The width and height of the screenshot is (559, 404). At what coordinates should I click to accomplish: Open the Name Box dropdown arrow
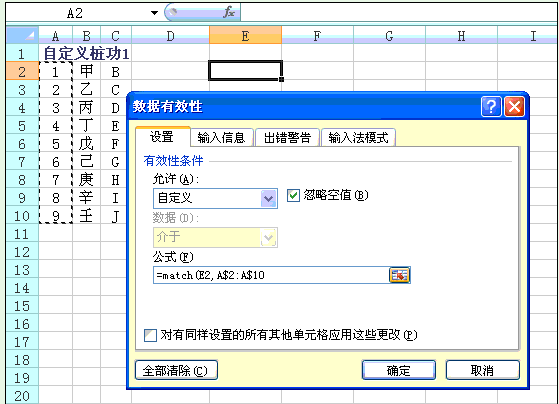[154, 13]
